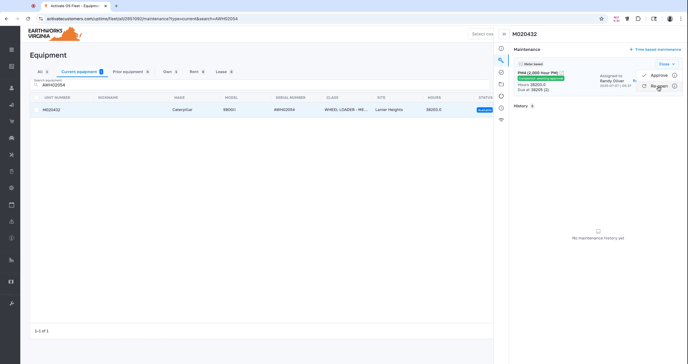Select the Lease filter tab
The width and height of the screenshot is (688, 364).
coord(224,71)
